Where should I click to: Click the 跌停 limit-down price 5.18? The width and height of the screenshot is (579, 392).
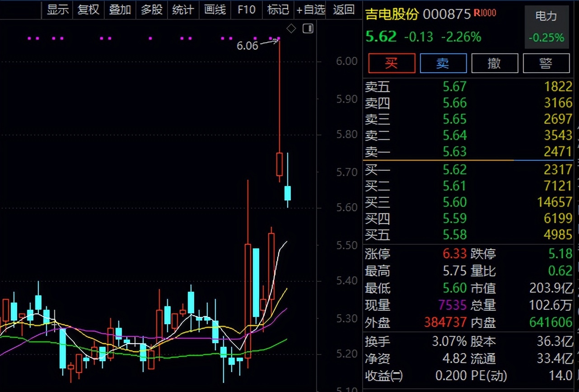(560, 254)
